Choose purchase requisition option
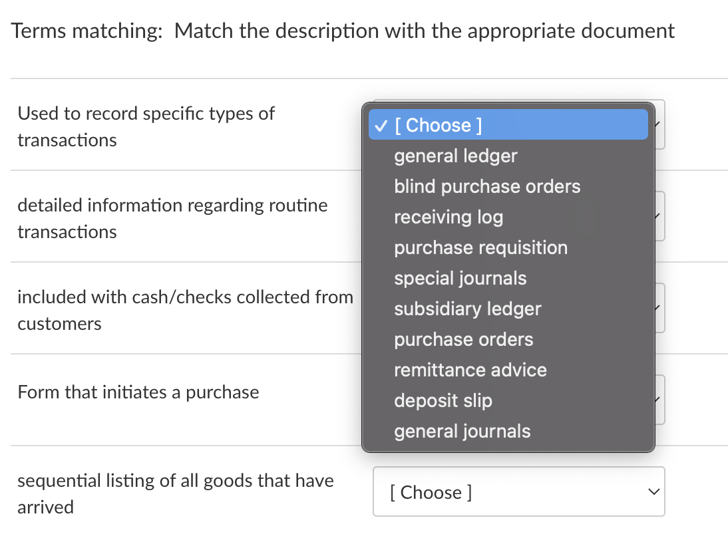 508,248
